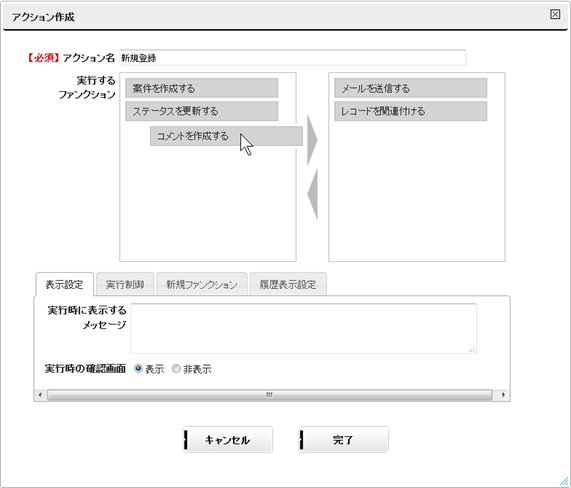
Task: Click the scrollbar left arrow
Action: pyautogui.click(x=40, y=395)
